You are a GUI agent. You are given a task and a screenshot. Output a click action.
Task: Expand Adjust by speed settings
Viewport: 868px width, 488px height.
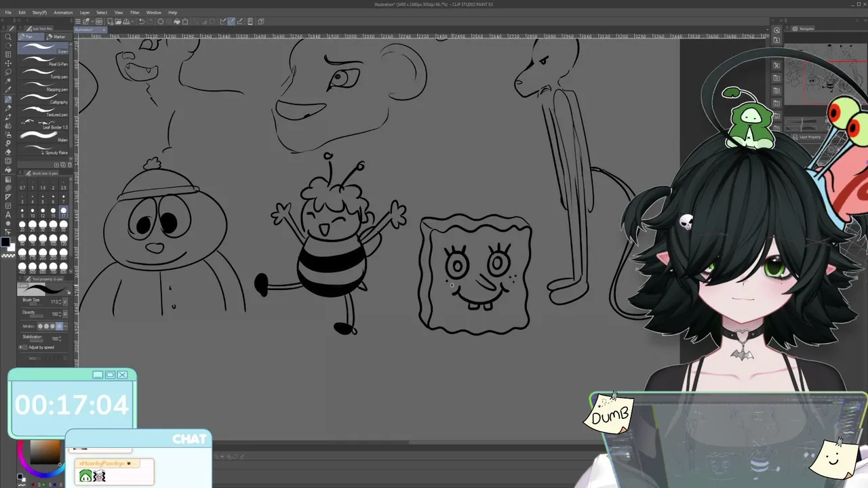point(20,347)
